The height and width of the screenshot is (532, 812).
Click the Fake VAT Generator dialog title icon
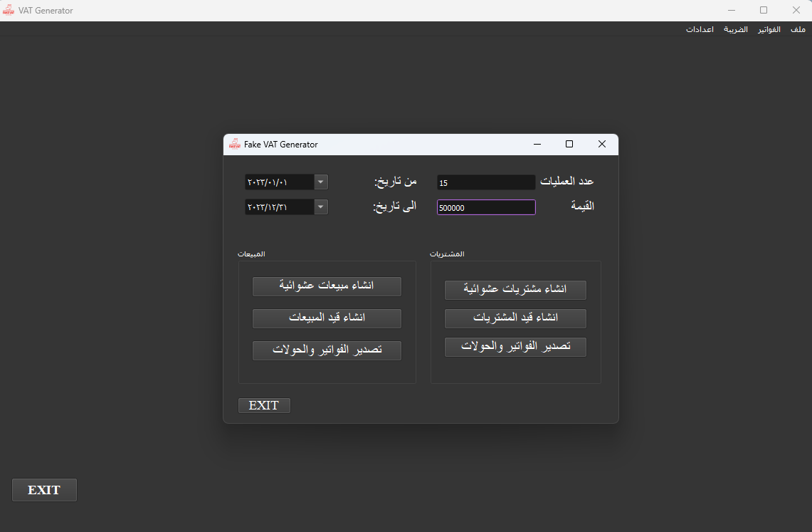(235, 144)
